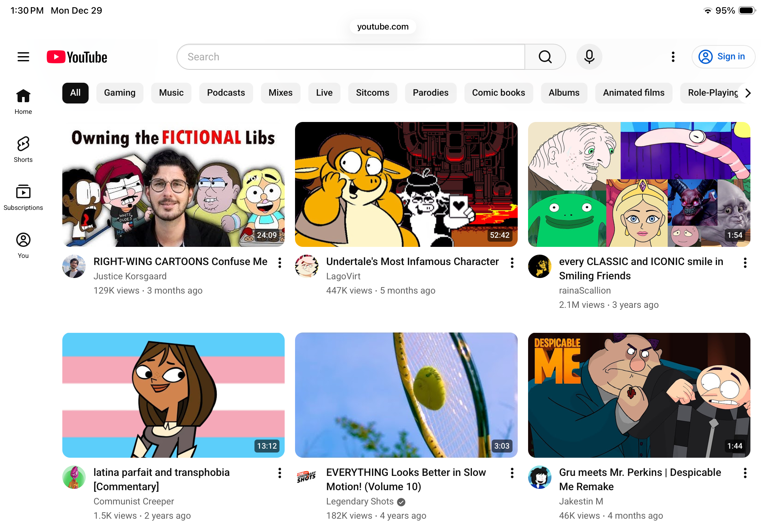Click the Search text field
Viewport: 766px width, 532px height.
[x=350, y=57]
